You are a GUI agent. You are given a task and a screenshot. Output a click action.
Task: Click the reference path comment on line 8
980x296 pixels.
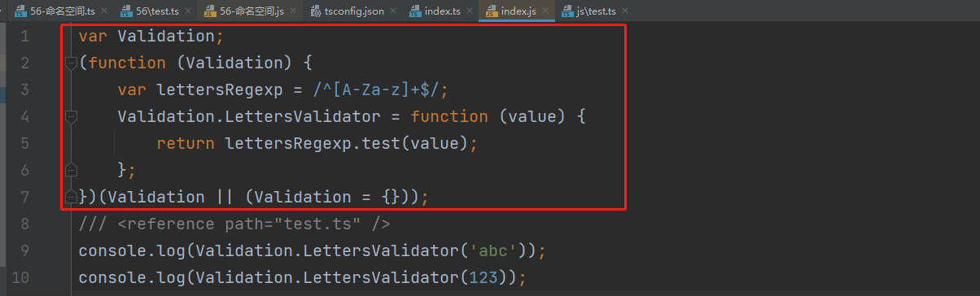234,224
